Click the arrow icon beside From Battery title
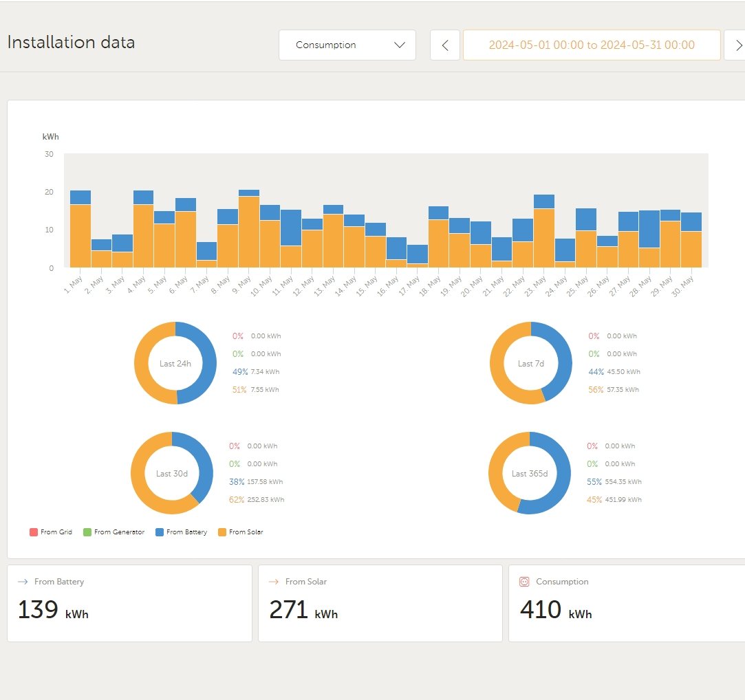This screenshot has height=700, width=745. 22,582
